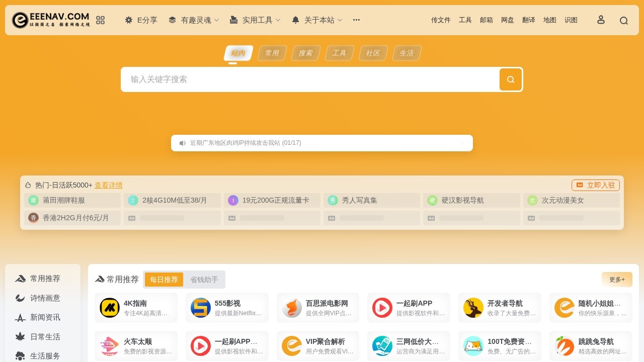The height and width of the screenshot is (362, 644).
Task: Open the 4K指南 site icon
Action: point(110,308)
